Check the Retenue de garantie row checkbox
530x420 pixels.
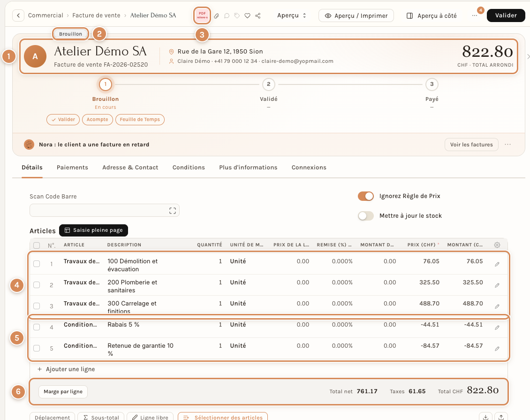tap(37, 348)
